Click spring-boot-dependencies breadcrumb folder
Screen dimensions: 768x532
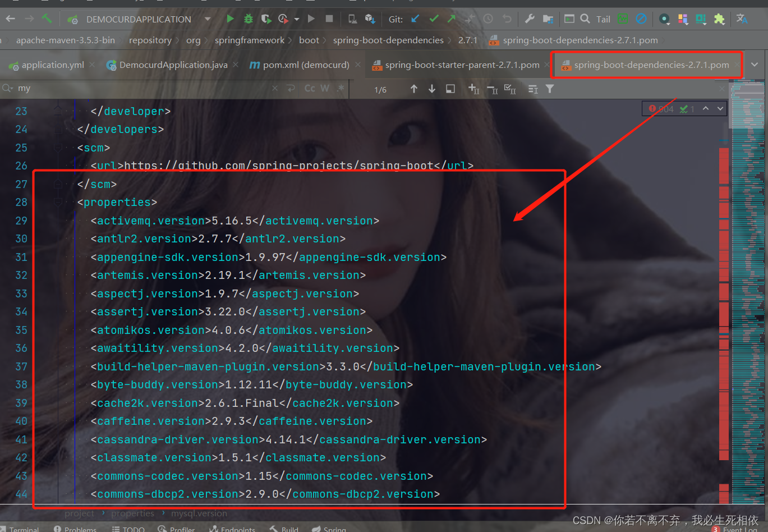click(x=388, y=40)
